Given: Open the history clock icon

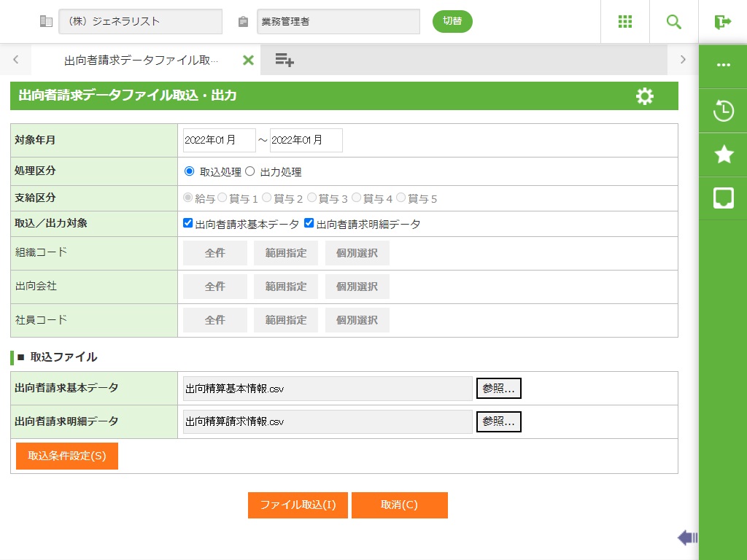Looking at the screenshot, I should pyautogui.click(x=723, y=112).
